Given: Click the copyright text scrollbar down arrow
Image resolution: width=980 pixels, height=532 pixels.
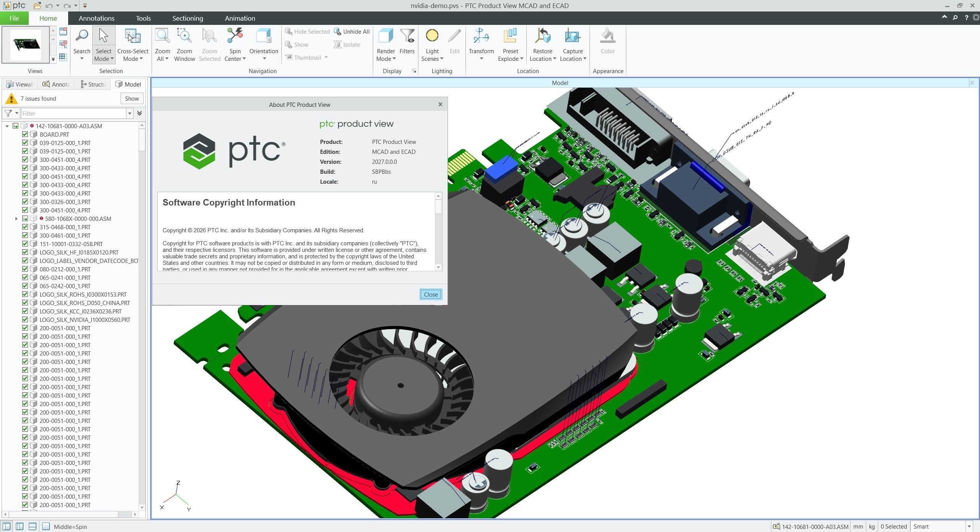Looking at the screenshot, I should click(438, 268).
